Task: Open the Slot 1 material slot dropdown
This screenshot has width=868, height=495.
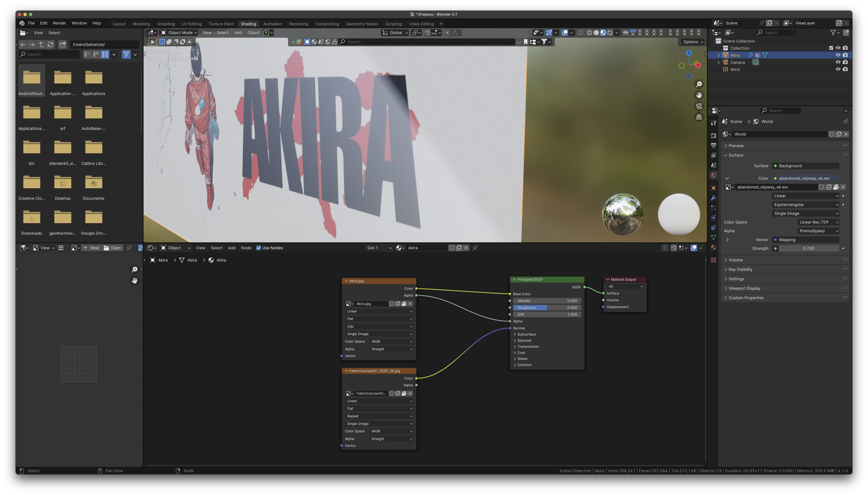Action: pos(379,248)
